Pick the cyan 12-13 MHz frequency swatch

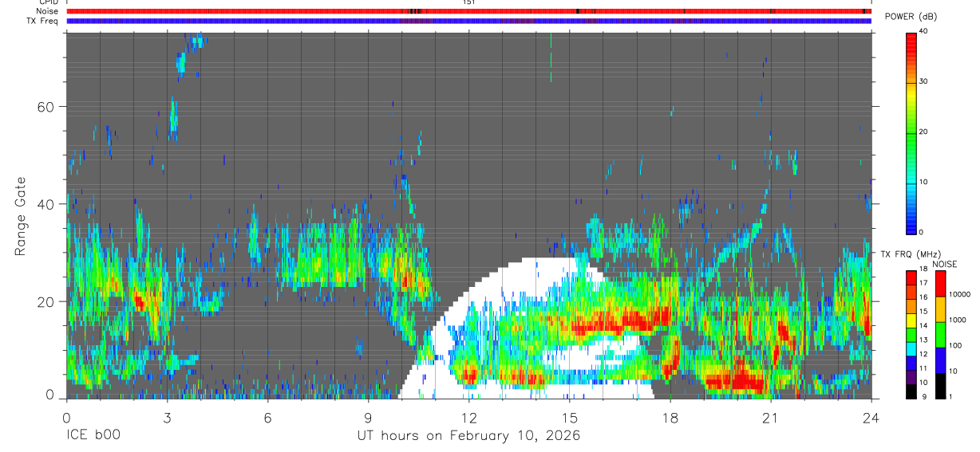(911, 349)
